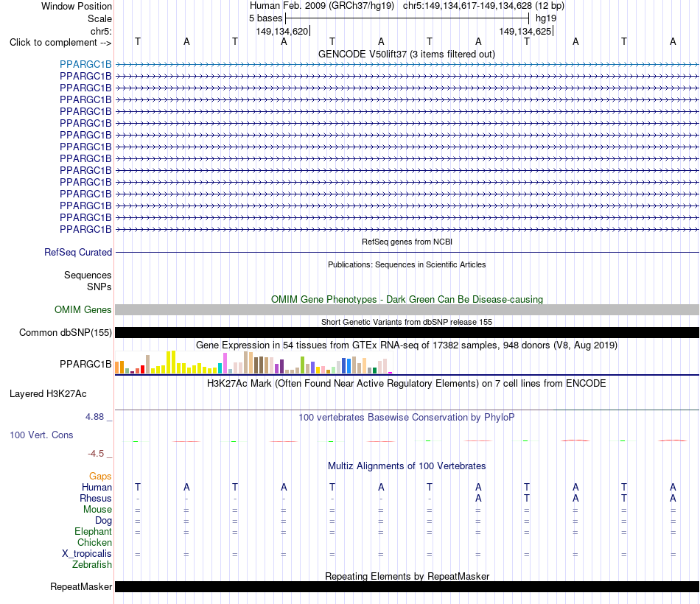Click the '100 Vert. Cons' side label
700x604 pixels.
pos(41,435)
